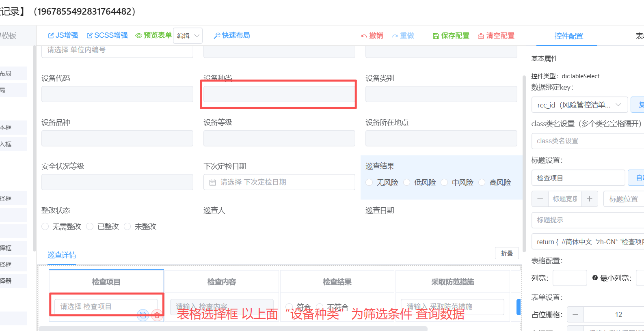
Task: Click the 检查内容 column header
Action: 221,282
